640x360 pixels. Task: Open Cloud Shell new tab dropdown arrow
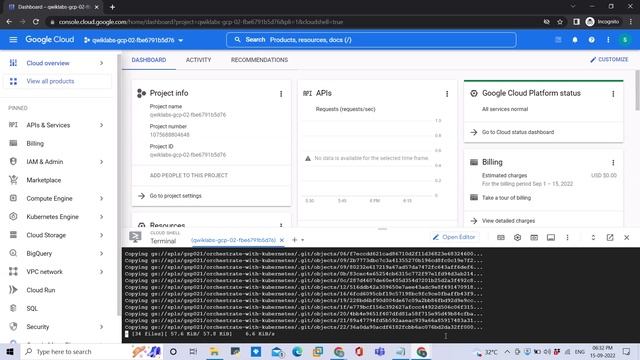pos(302,240)
